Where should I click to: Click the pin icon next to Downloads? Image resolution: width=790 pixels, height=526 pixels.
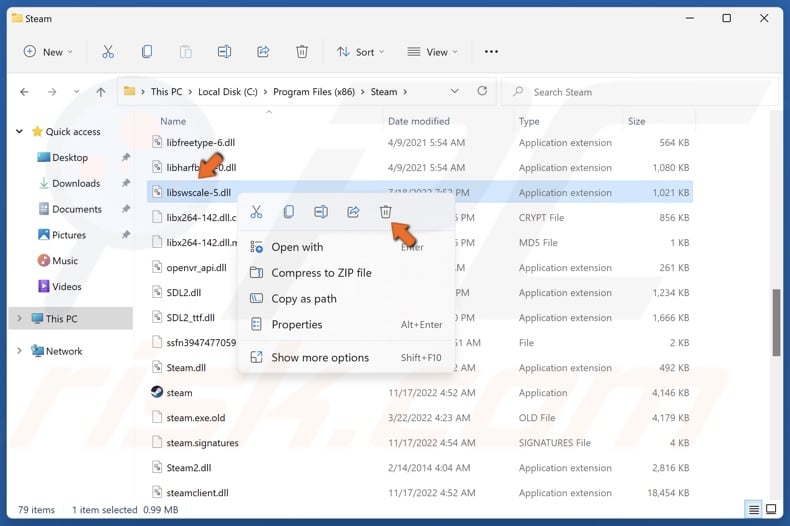(x=126, y=183)
